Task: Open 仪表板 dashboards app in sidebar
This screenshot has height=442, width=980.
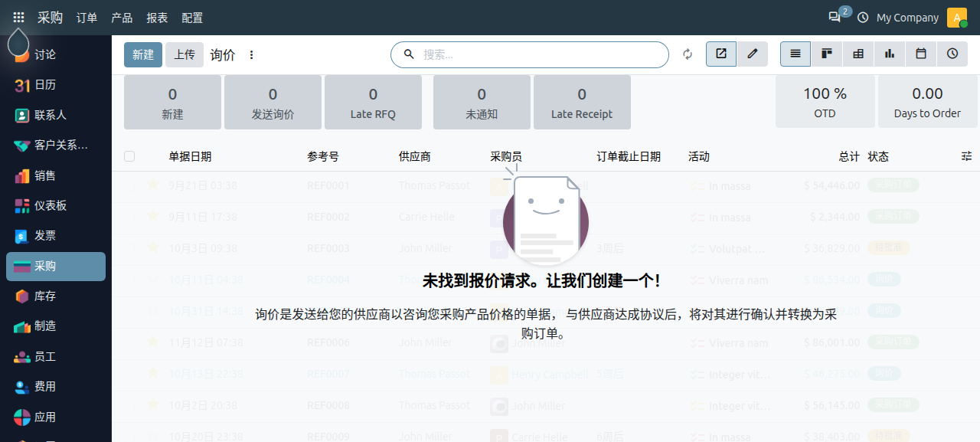Action: pos(56,205)
